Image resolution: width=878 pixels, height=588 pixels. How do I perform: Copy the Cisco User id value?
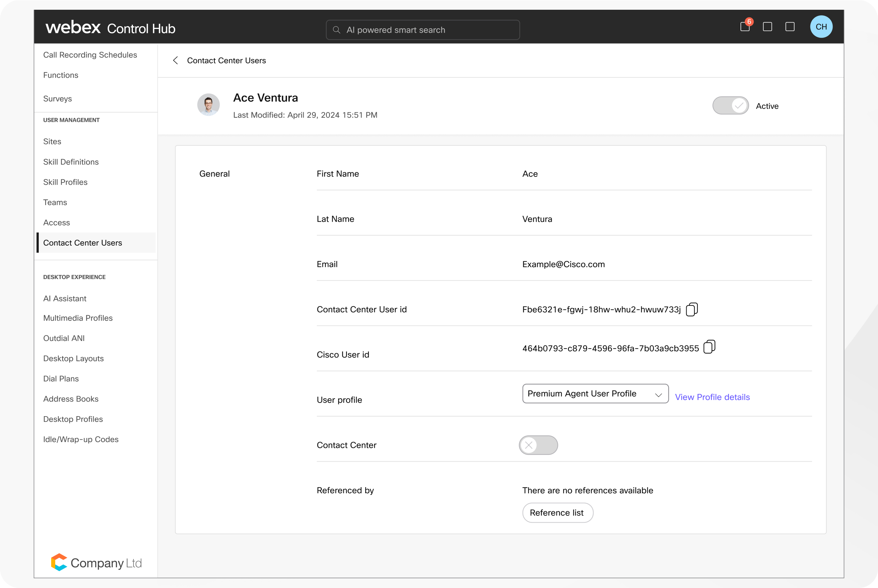point(709,347)
